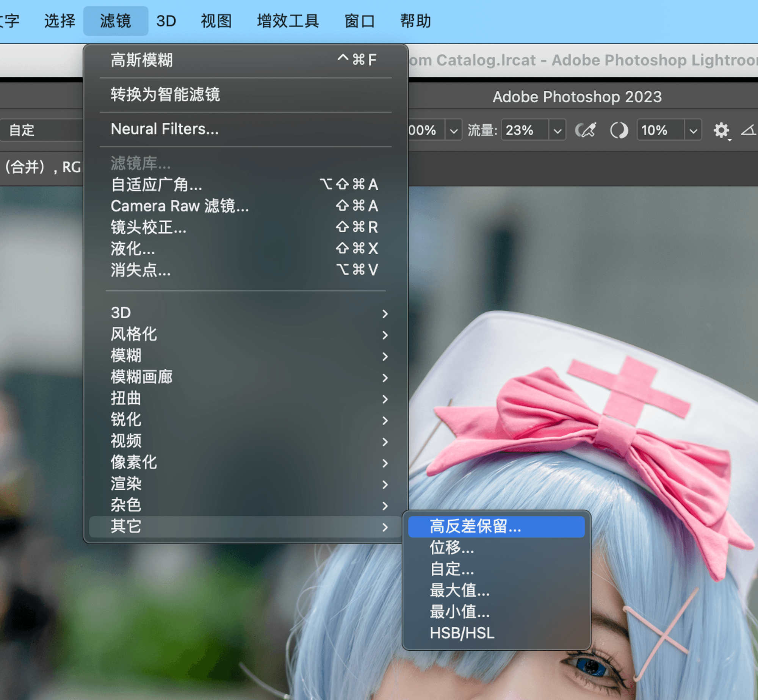
Task: Open the opacity percentage dropdown arrow
Action: (x=453, y=130)
